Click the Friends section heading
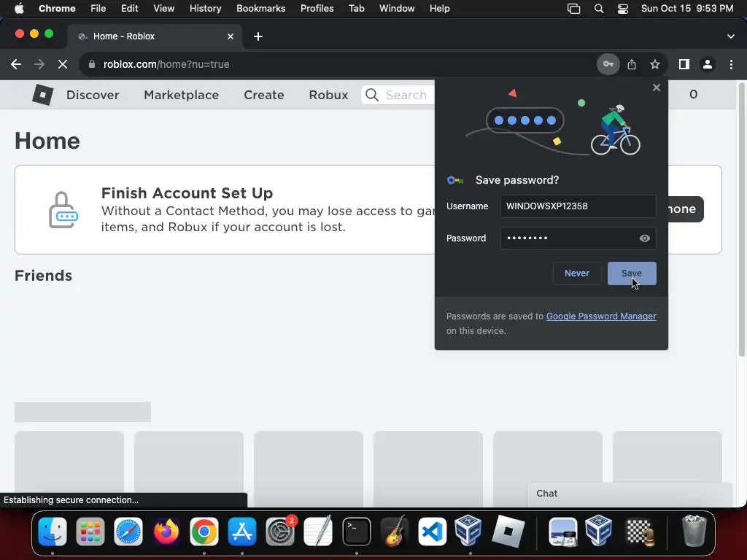The height and width of the screenshot is (560, 747). [43, 276]
